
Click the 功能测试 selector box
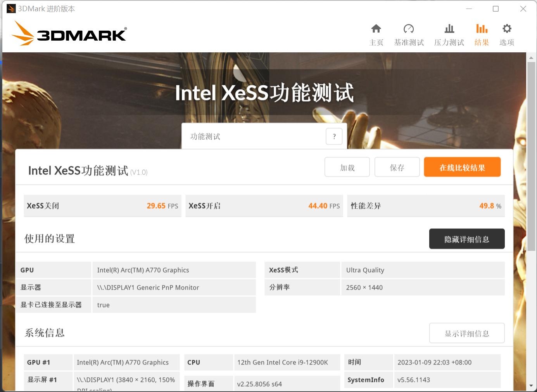tap(254, 136)
